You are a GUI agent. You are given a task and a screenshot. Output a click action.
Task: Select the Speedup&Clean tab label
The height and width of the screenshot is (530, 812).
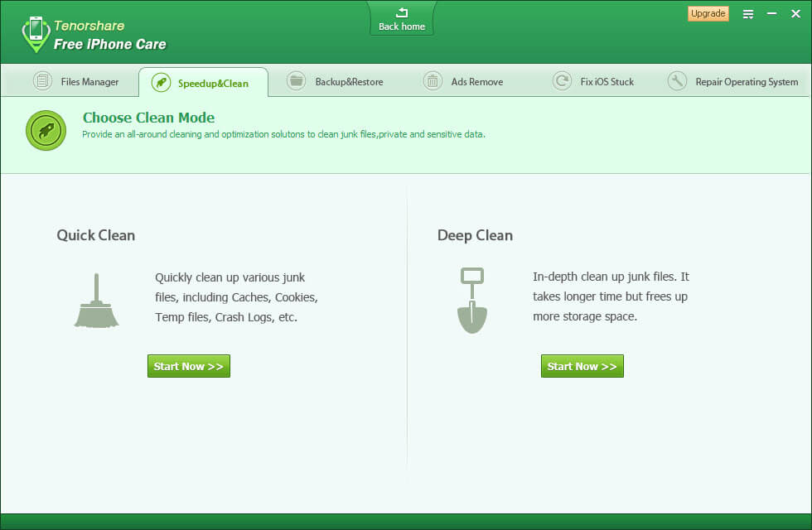pos(214,84)
